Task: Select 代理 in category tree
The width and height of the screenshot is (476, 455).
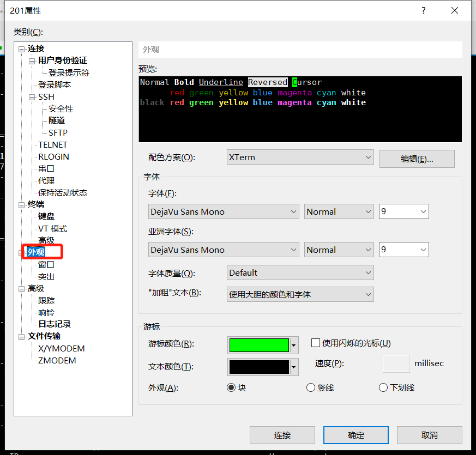Action: [x=46, y=181]
